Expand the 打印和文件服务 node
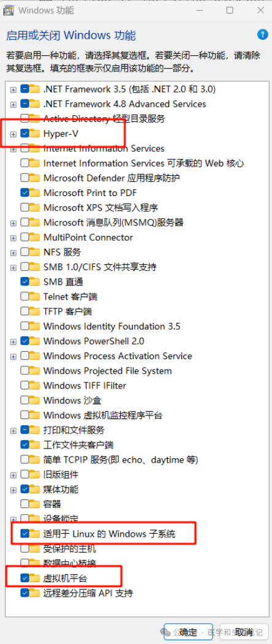The width and height of the screenshot is (272, 644). (13, 430)
